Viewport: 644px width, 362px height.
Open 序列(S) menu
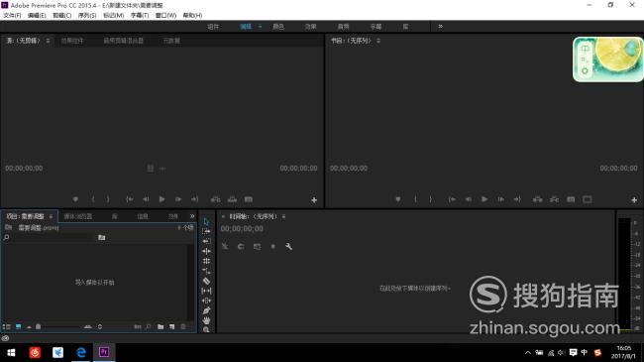click(x=87, y=15)
